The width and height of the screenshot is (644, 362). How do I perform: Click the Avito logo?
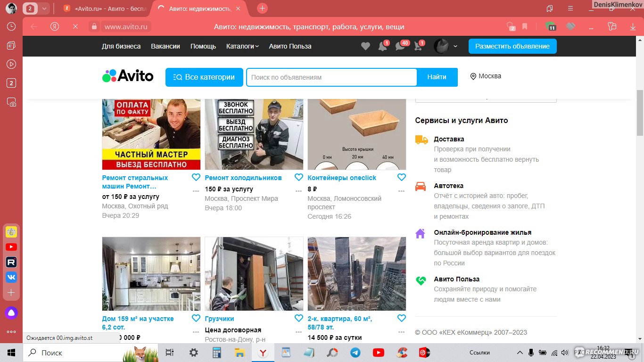point(128,76)
